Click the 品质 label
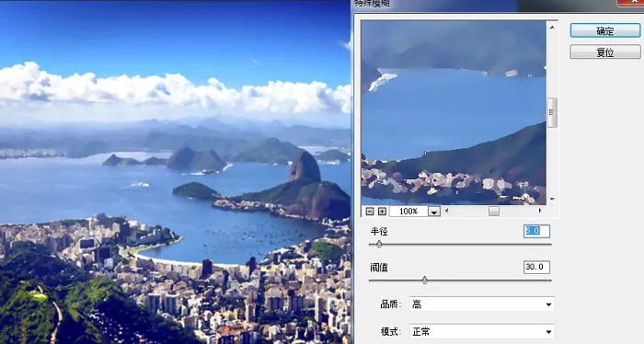 tap(391, 304)
